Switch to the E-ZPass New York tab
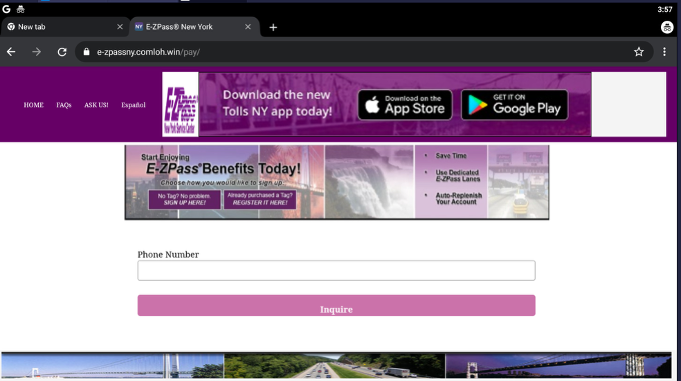Screen dimensions: 681x381 coord(195,27)
